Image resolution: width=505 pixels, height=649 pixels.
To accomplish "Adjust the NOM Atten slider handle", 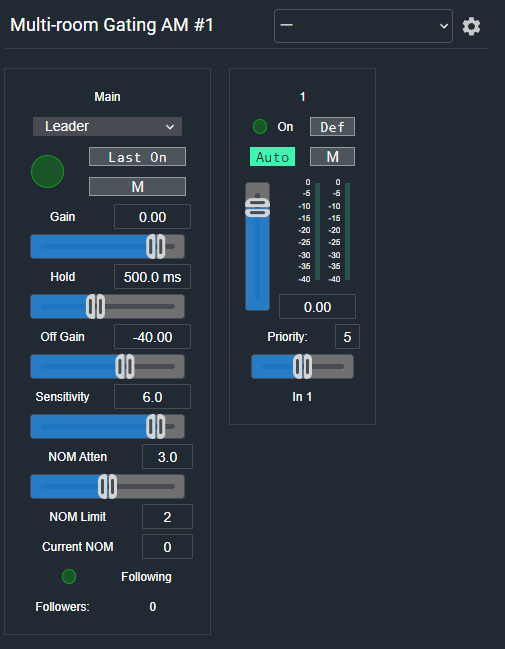I will [108, 487].
